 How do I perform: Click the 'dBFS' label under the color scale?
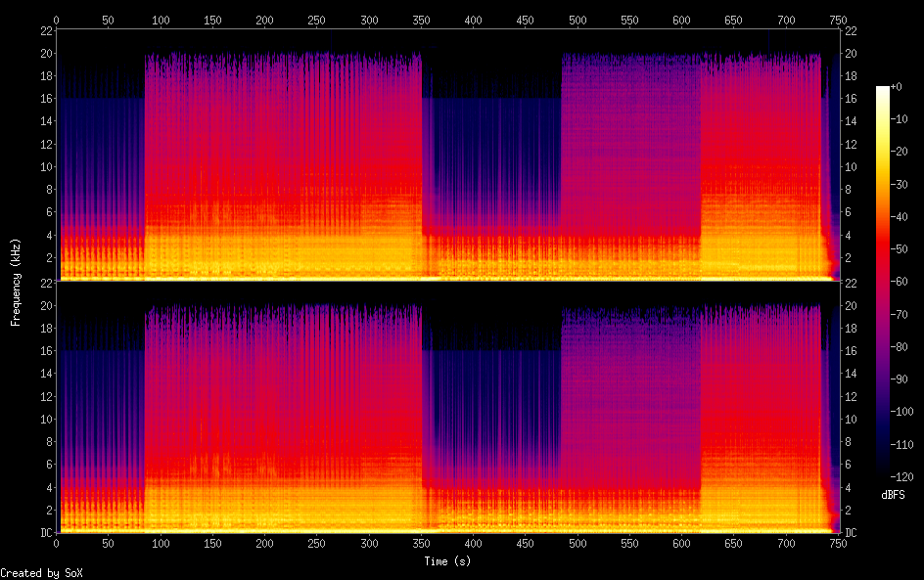892,495
